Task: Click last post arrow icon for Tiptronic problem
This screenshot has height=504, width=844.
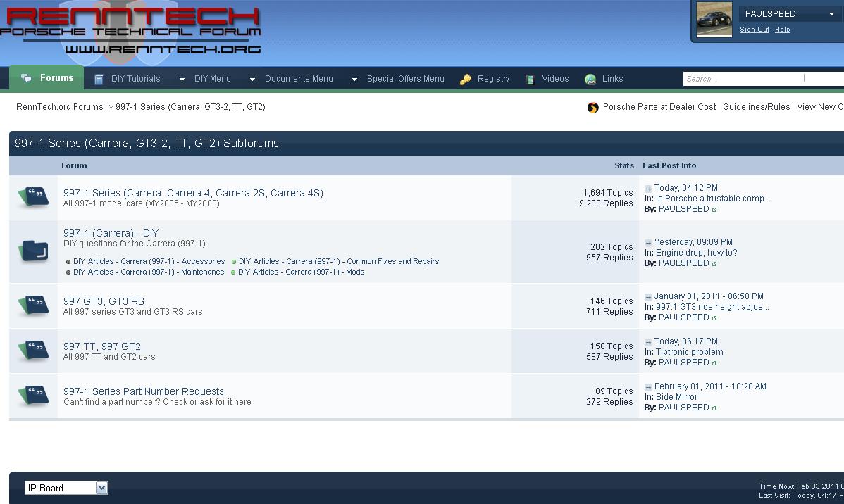Action: 648,342
